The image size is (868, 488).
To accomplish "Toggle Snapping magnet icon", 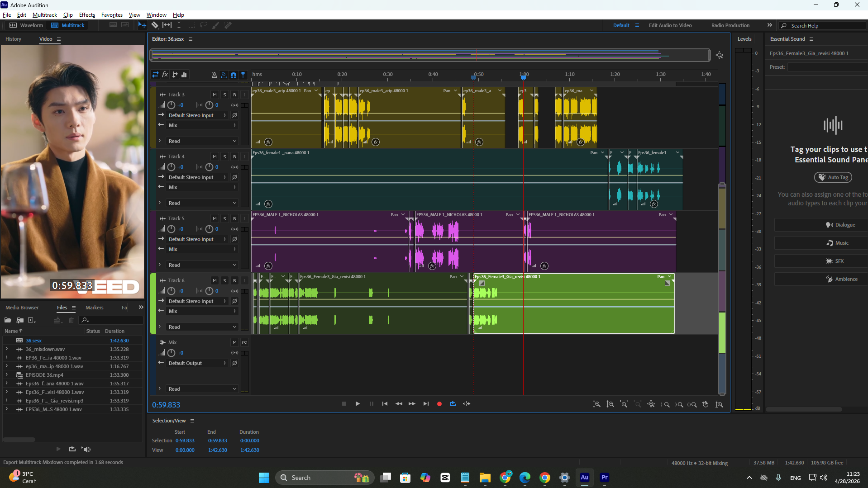I will click(x=233, y=75).
